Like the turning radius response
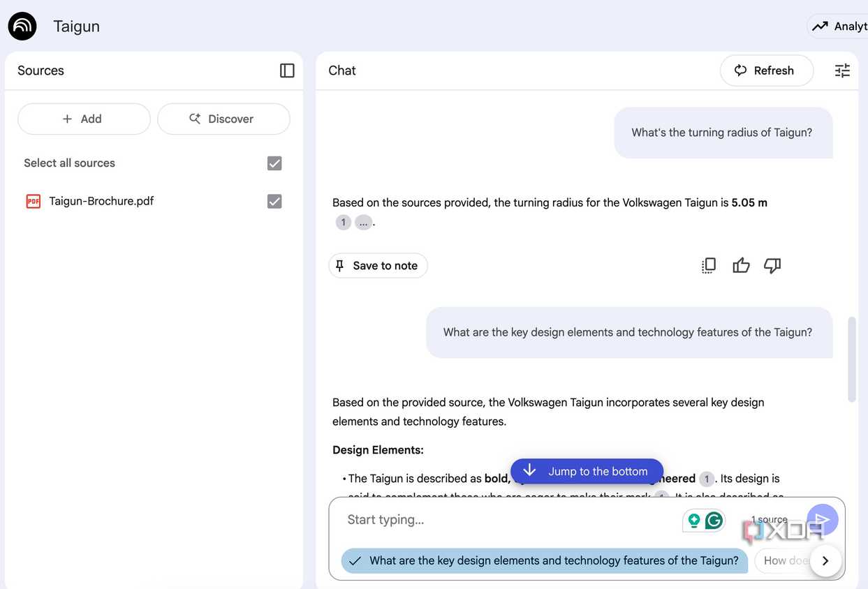The width and height of the screenshot is (868, 589). pyautogui.click(x=741, y=265)
